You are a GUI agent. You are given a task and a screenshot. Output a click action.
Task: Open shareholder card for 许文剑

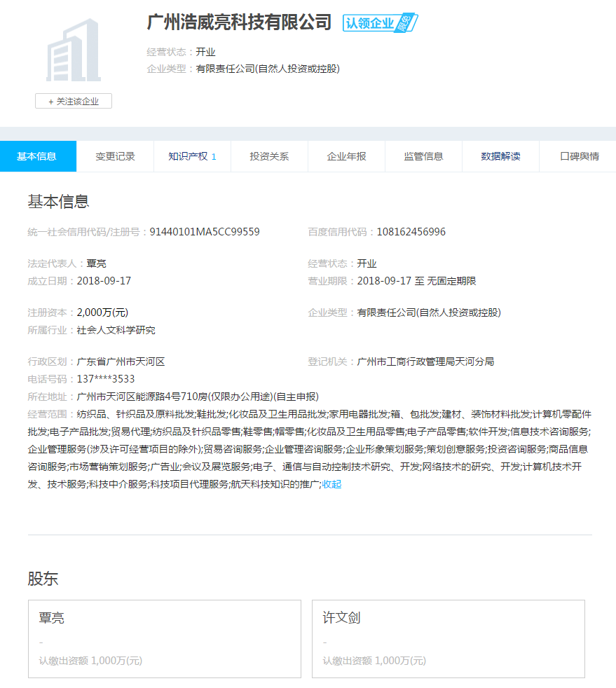pos(448,638)
